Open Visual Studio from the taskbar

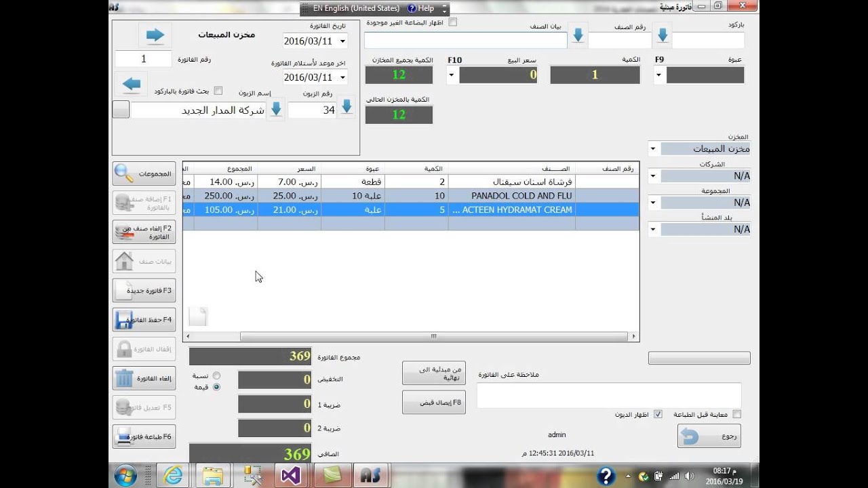click(x=291, y=475)
